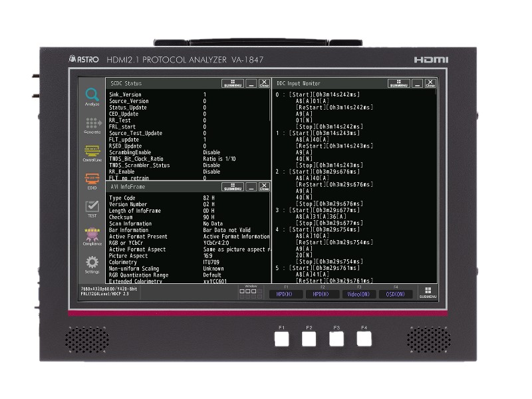Select the RR_Test row
Screen dimensions: 532x399
pyautogui.click(x=189, y=120)
